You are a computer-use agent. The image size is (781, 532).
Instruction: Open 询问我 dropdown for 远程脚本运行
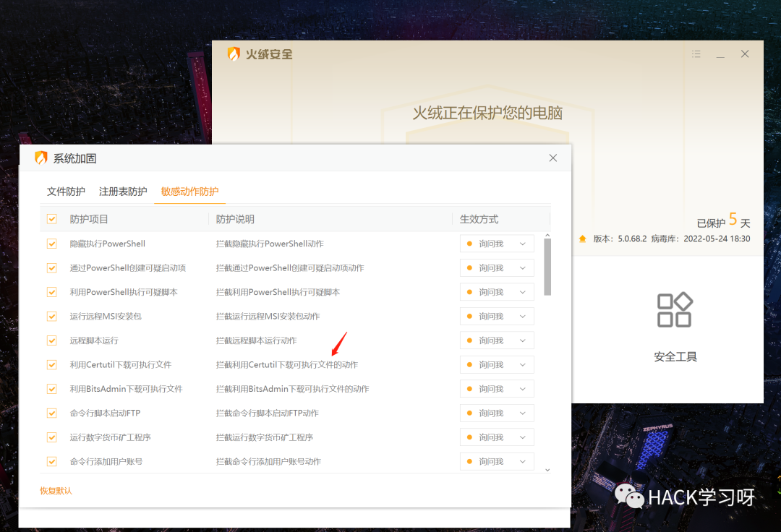497,340
